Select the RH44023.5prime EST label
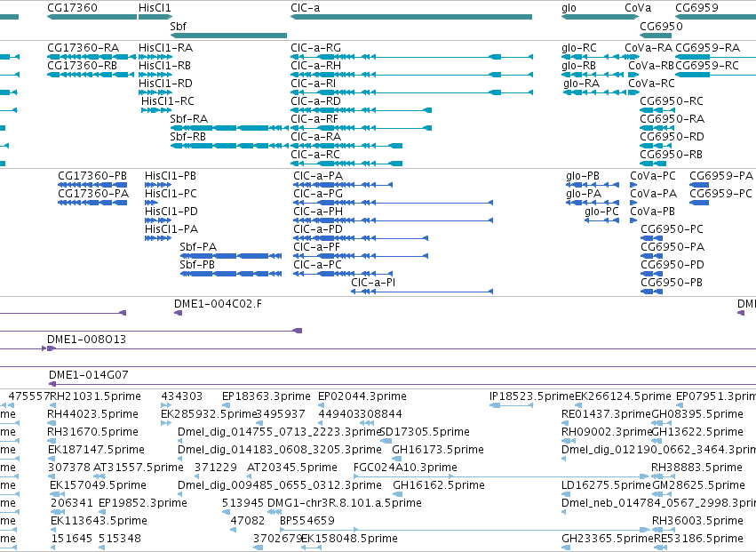This screenshot has height=552, width=756. pyautogui.click(x=92, y=414)
